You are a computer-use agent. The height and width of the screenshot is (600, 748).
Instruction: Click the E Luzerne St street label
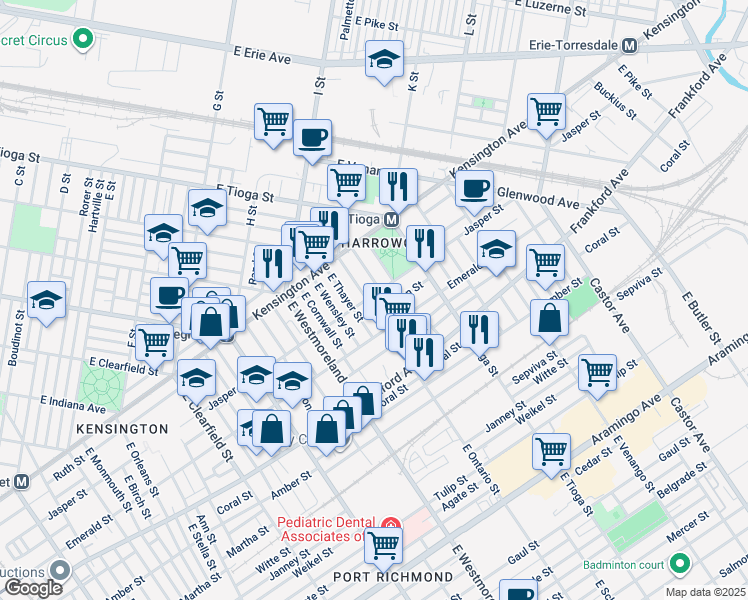point(550,7)
